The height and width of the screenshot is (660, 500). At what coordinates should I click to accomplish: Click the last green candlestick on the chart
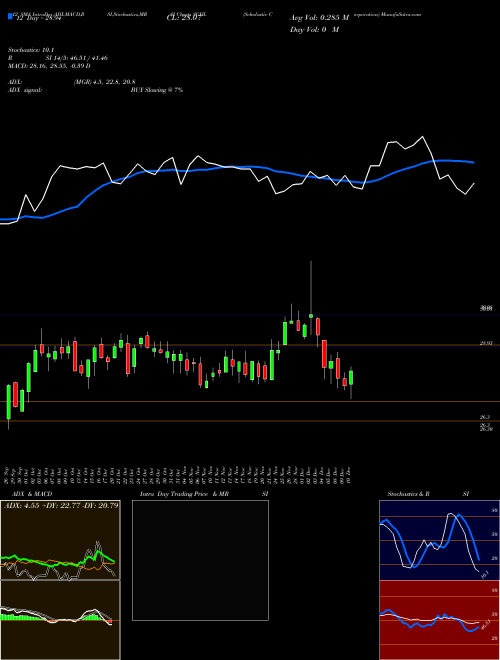(351, 378)
